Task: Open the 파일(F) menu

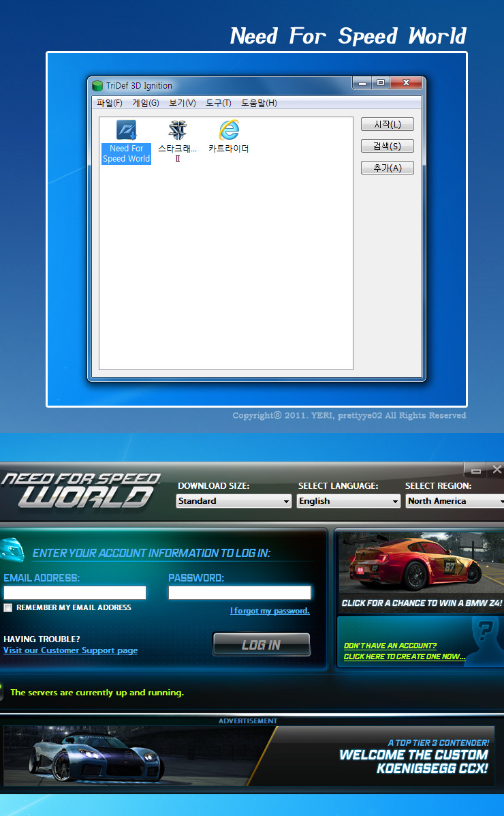Action: click(x=109, y=103)
